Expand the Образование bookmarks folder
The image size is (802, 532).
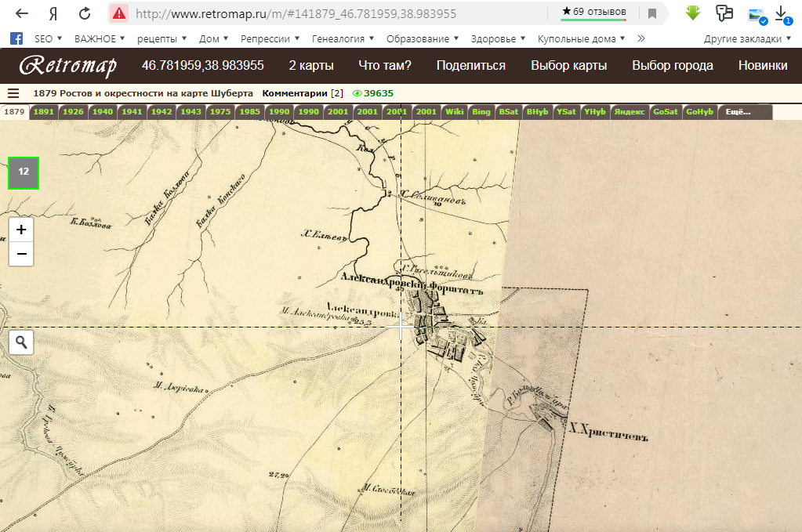423,39
